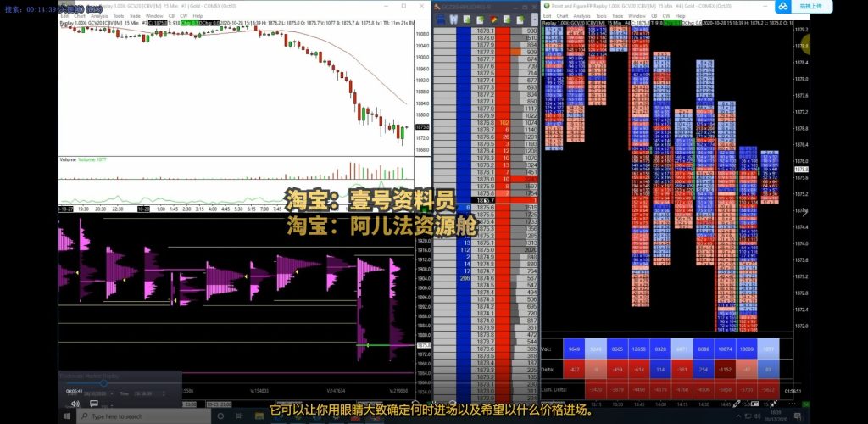Select the 1877.8 price row in DOM ladder
The width and height of the screenshot is (868, 424).
click(485, 52)
